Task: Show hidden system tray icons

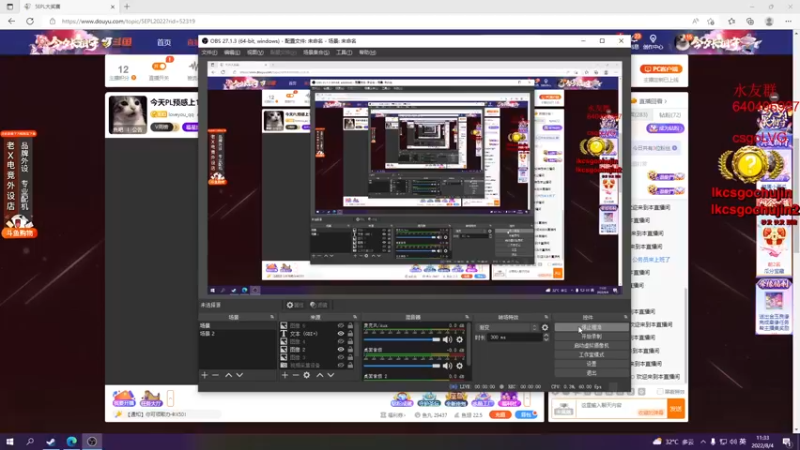Action: [703, 442]
